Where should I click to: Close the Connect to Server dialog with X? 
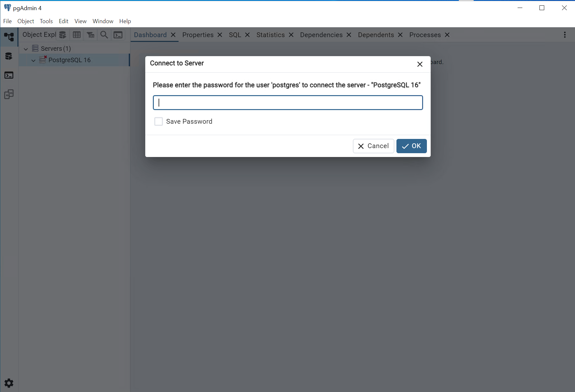(x=420, y=64)
